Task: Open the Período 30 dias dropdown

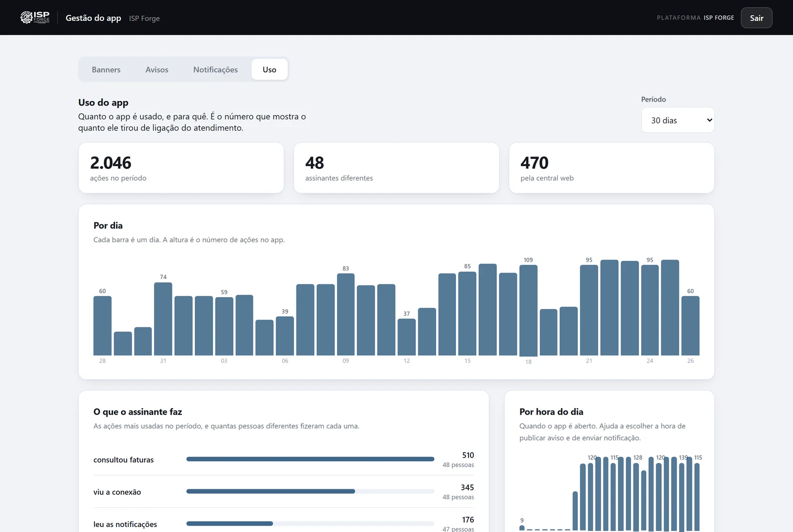Action: 678,120
